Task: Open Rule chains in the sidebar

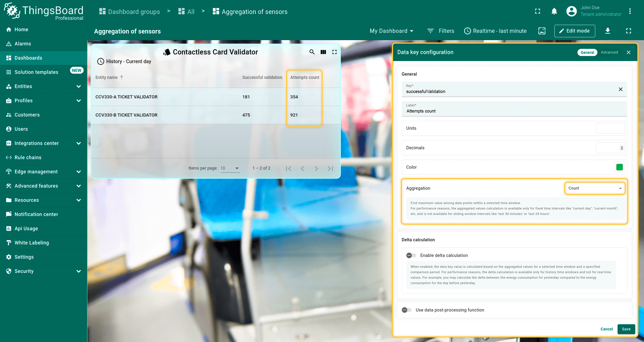Action: coord(28,157)
